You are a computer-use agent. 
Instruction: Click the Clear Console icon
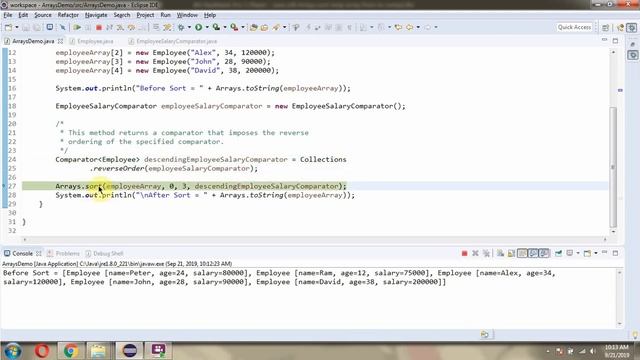pos(500,253)
